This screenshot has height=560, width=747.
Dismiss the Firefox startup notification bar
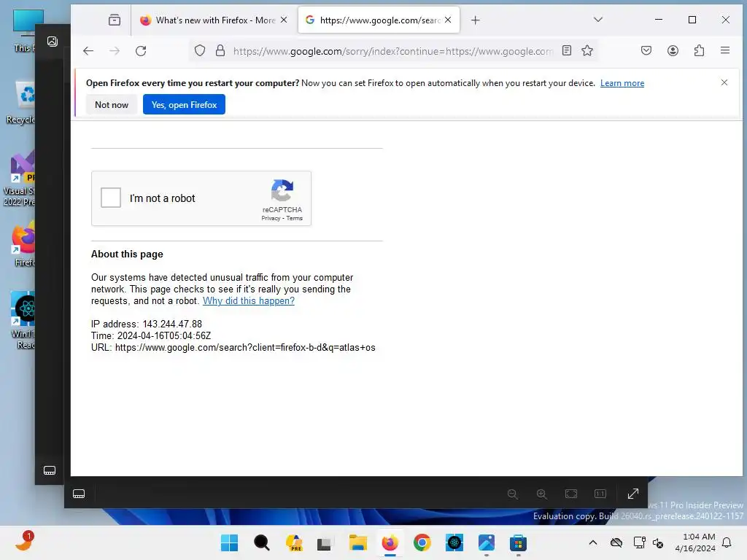(x=724, y=83)
